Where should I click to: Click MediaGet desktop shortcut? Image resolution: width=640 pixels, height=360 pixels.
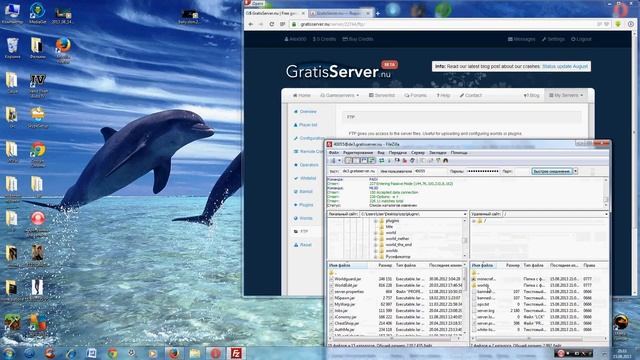[x=38, y=13]
